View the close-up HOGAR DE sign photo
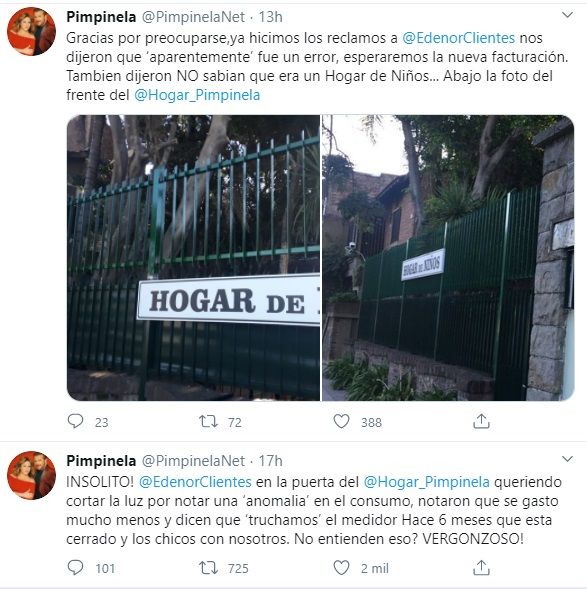 coord(193,258)
